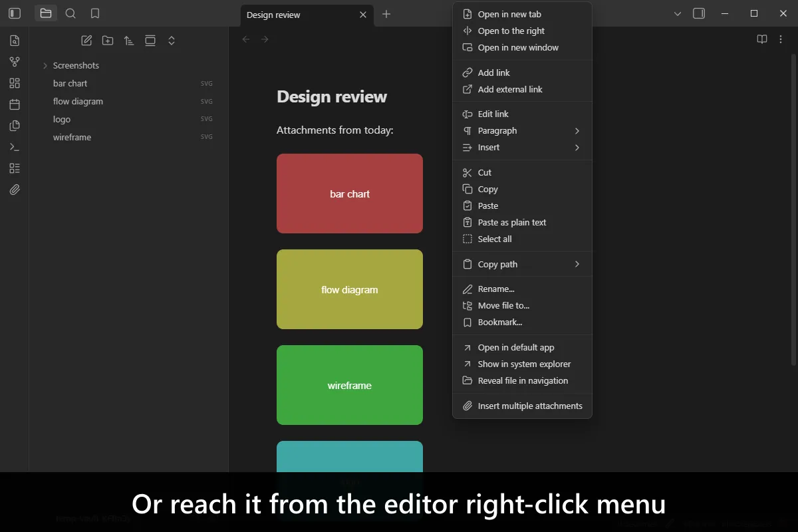
Task: Open the file explorer folder icon
Action: coord(46,13)
